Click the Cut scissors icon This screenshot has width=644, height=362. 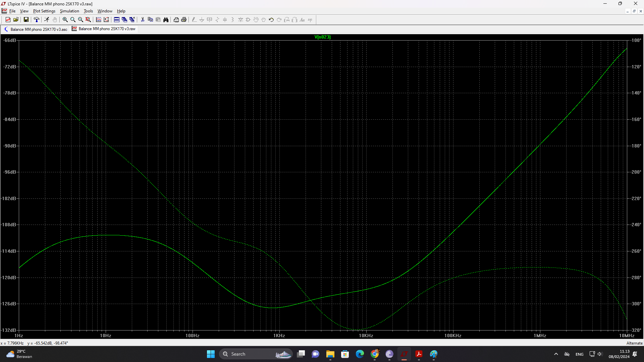pyautogui.click(x=143, y=20)
